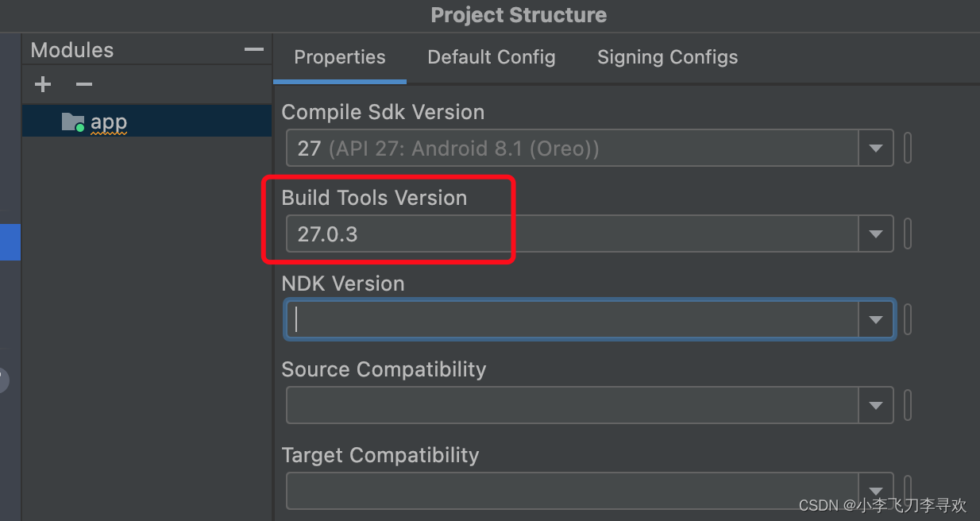Open the Default Config tab
The height and width of the screenshot is (521, 980).
492,57
